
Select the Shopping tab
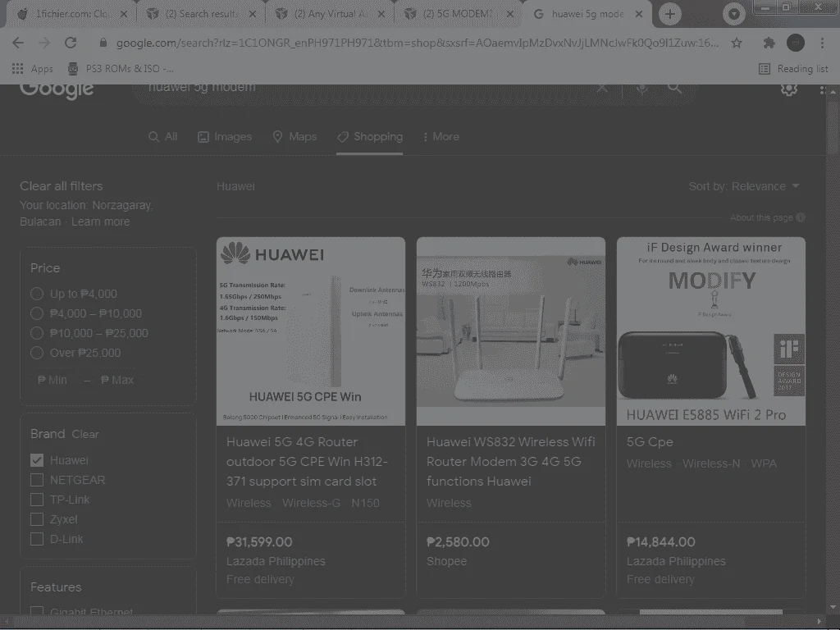370,137
